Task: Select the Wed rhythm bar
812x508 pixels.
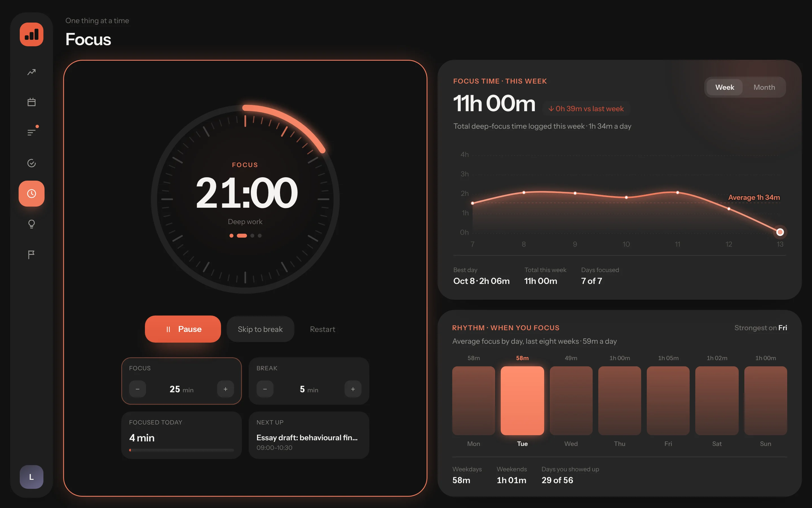Action: click(x=571, y=400)
